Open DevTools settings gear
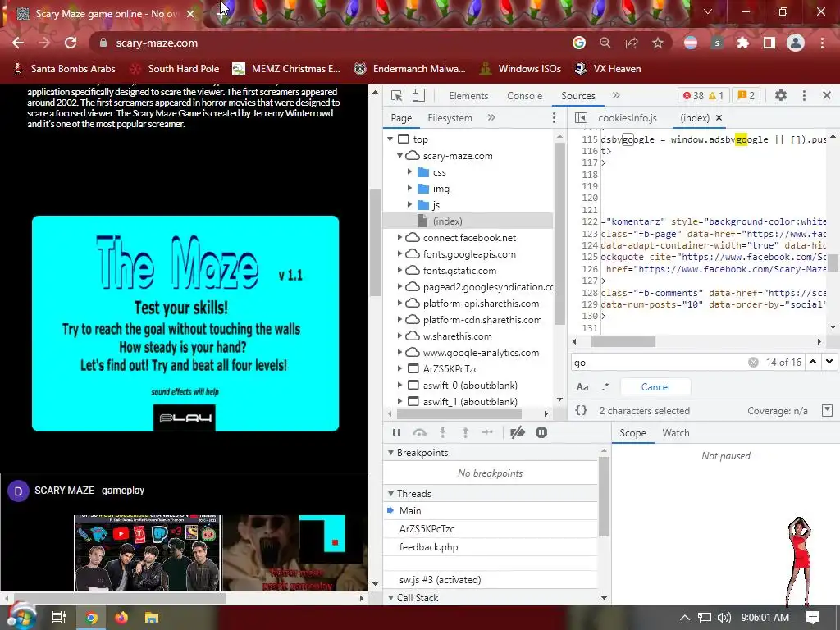This screenshot has height=630, width=840. (781, 95)
